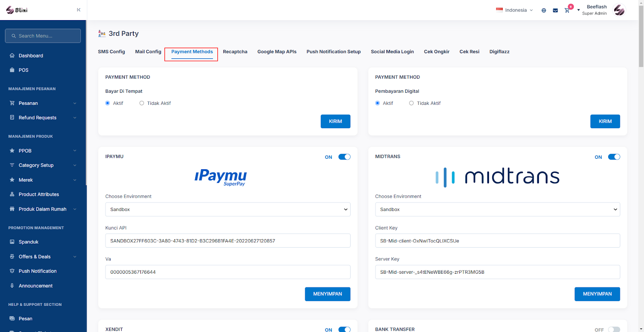Click the Beeflash profile avatar

[619, 10]
